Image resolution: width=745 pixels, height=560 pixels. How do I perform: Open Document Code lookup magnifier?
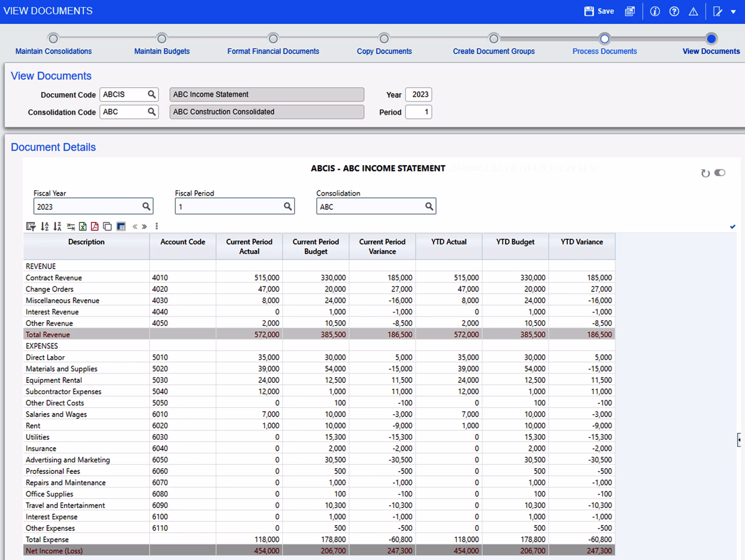[x=152, y=94]
